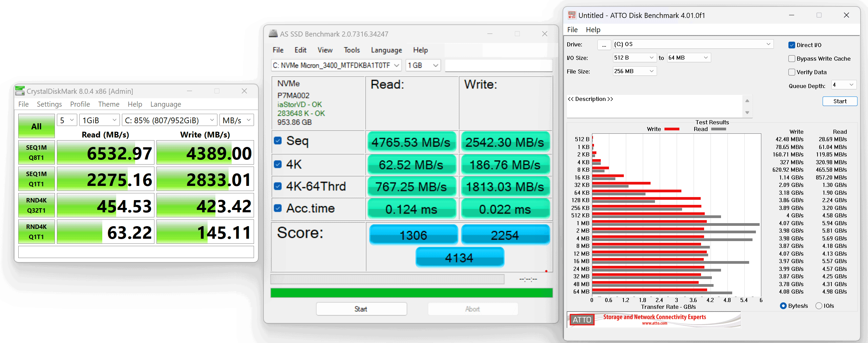Click the red Write legend swatch in ATTO
The image size is (868, 343).
672,129
